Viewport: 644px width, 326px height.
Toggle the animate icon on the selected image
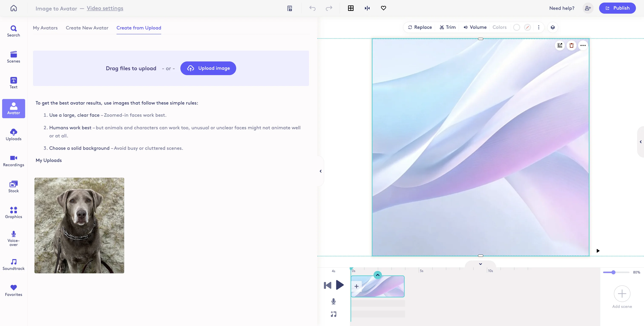pyautogui.click(x=560, y=45)
